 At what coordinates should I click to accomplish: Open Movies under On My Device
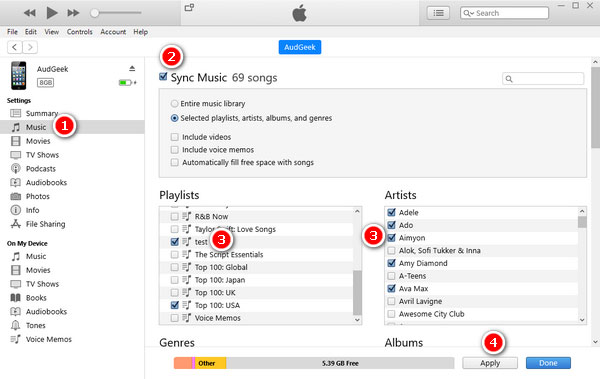38,270
